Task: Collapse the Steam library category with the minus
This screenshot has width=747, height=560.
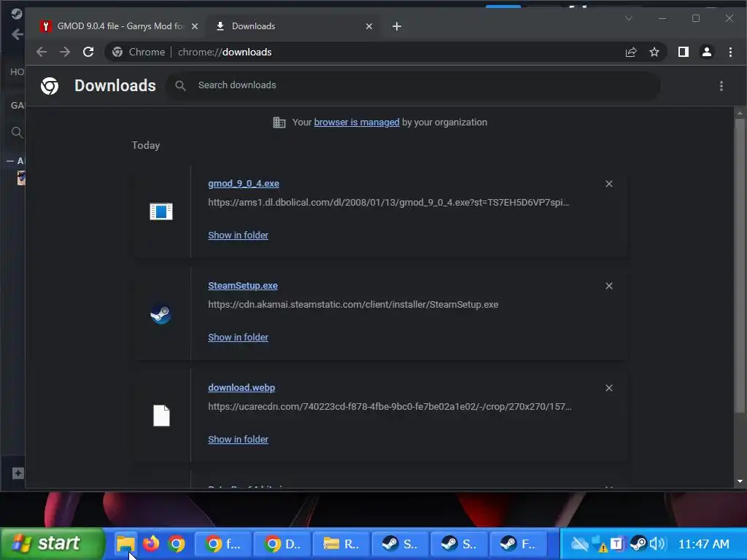Action: [x=10, y=161]
